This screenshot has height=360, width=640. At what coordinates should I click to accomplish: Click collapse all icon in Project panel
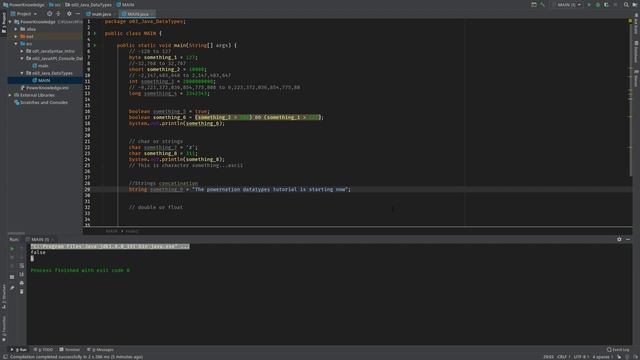(x=59, y=13)
